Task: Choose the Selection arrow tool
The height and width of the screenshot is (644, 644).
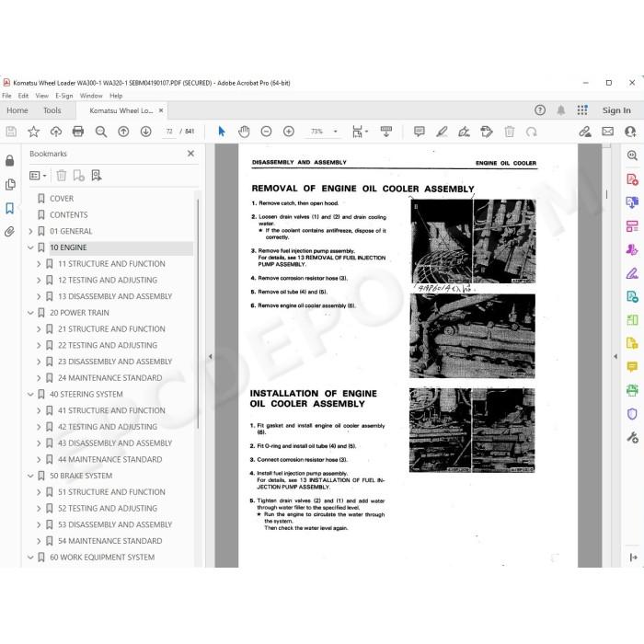Action: [222, 132]
